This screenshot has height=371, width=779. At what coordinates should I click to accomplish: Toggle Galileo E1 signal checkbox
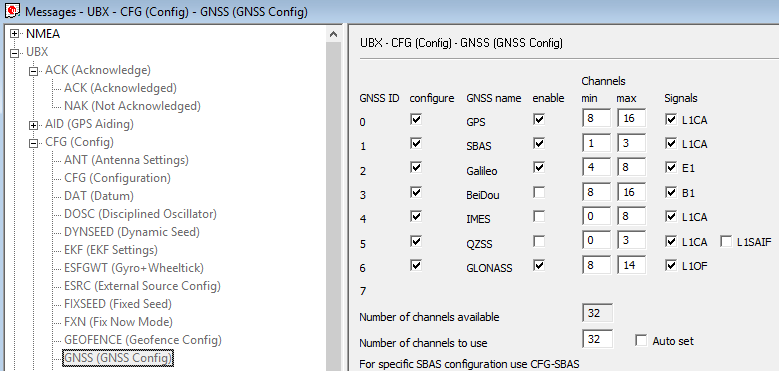coord(671,168)
